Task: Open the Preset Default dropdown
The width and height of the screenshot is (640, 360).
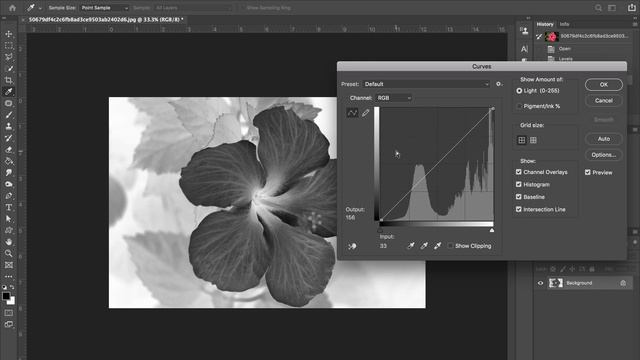Action: coord(426,84)
